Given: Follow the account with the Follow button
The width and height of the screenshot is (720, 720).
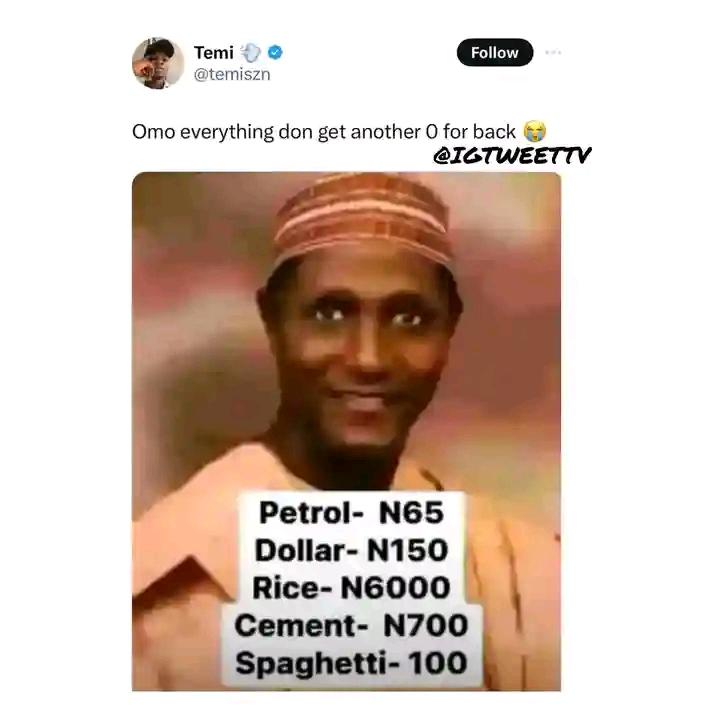Looking at the screenshot, I should click(495, 52).
